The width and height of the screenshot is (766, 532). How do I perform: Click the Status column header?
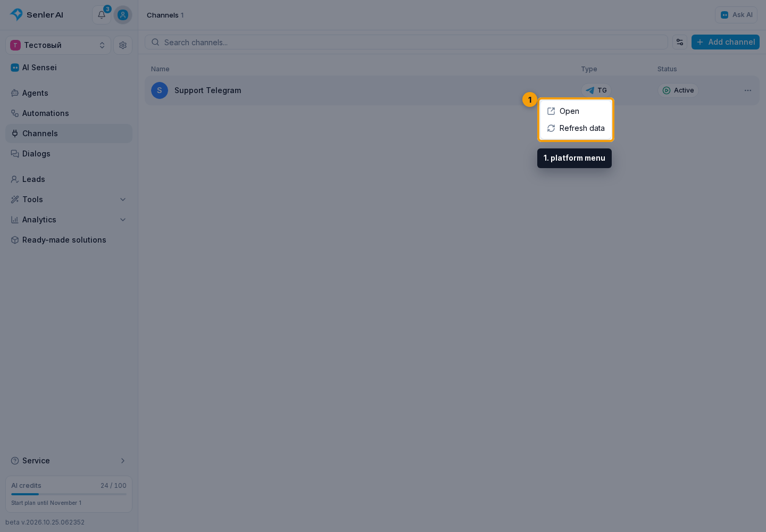coord(667,69)
